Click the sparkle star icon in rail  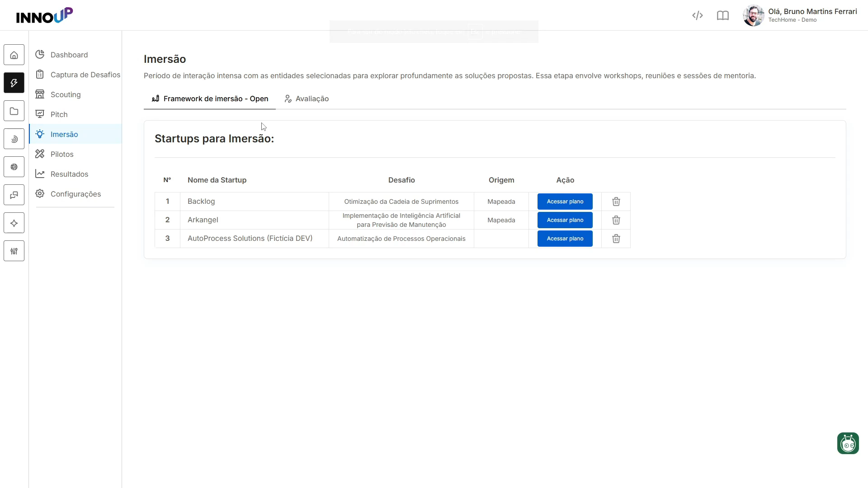click(14, 223)
